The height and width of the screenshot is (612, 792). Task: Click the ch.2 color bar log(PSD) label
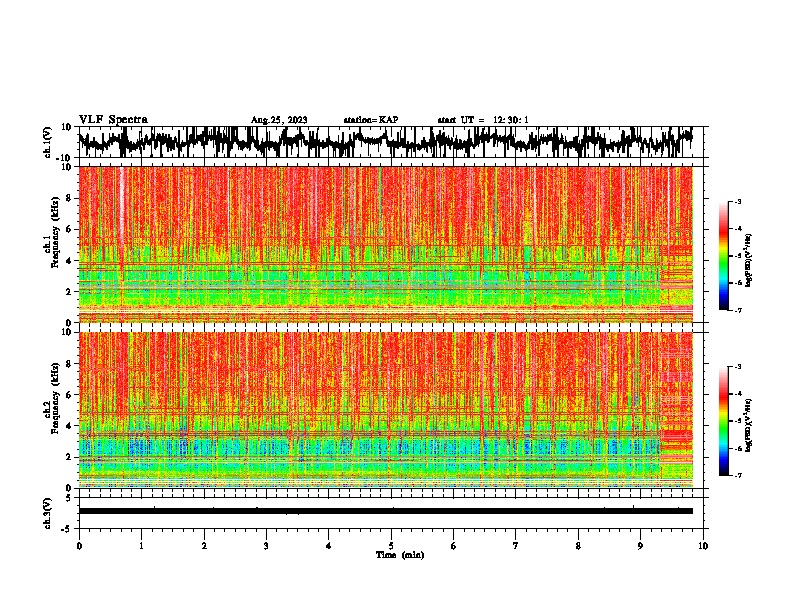coord(749,425)
